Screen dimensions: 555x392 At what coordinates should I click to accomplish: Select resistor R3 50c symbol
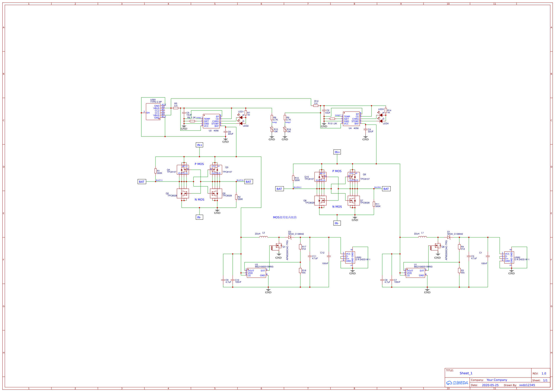pyautogui.click(x=459, y=271)
